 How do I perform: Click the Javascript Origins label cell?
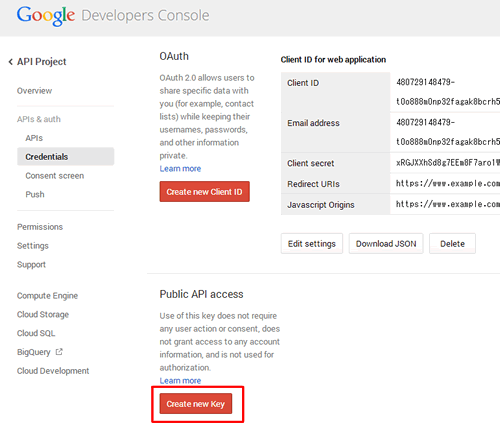(x=335, y=204)
